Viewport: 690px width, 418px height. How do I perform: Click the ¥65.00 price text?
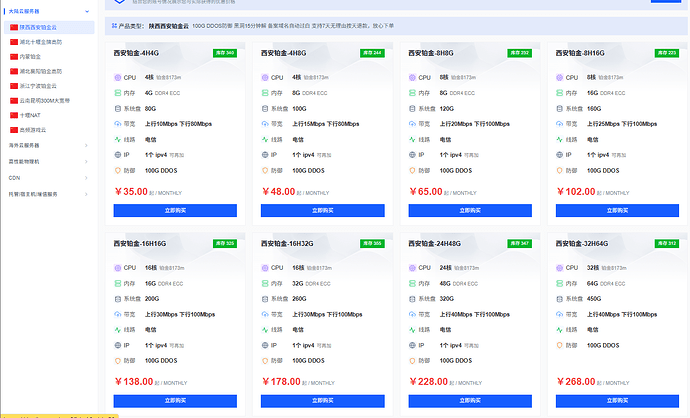[x=426, y=191]
